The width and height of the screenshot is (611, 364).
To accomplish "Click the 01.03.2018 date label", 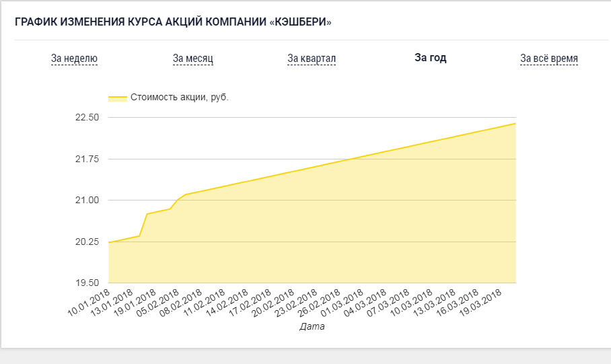I will [x=342, y=303].
